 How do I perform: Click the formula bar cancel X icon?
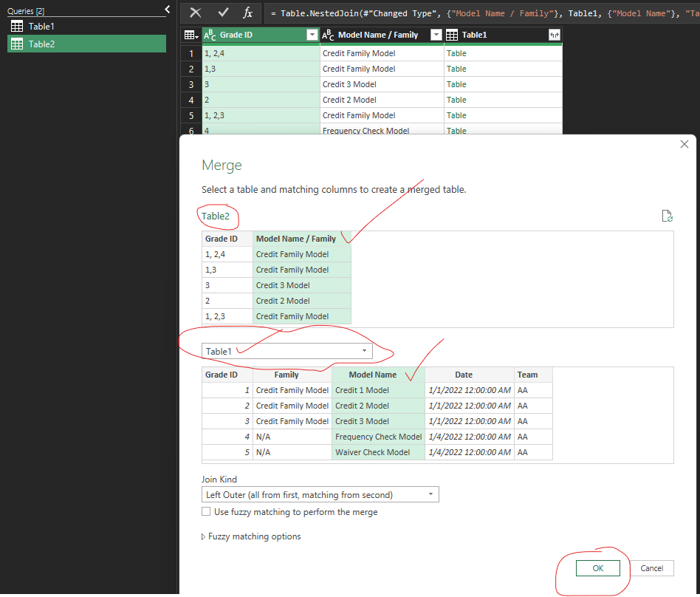point(196,13)
